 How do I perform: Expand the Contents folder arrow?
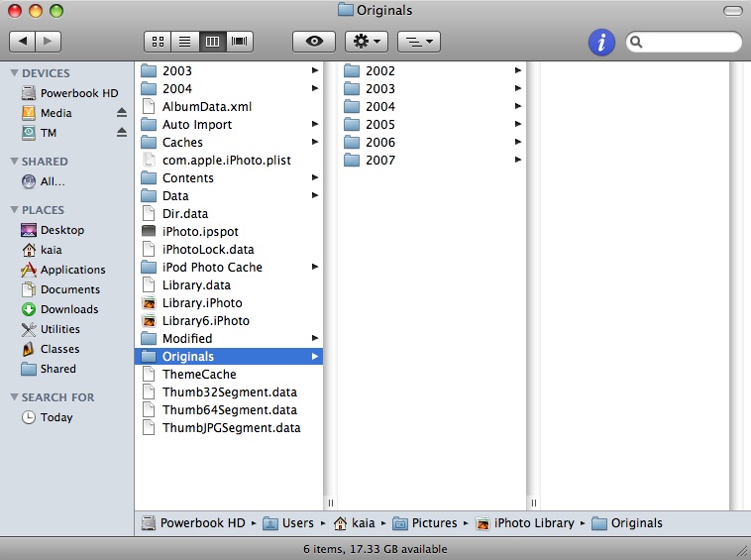point(315,177)
